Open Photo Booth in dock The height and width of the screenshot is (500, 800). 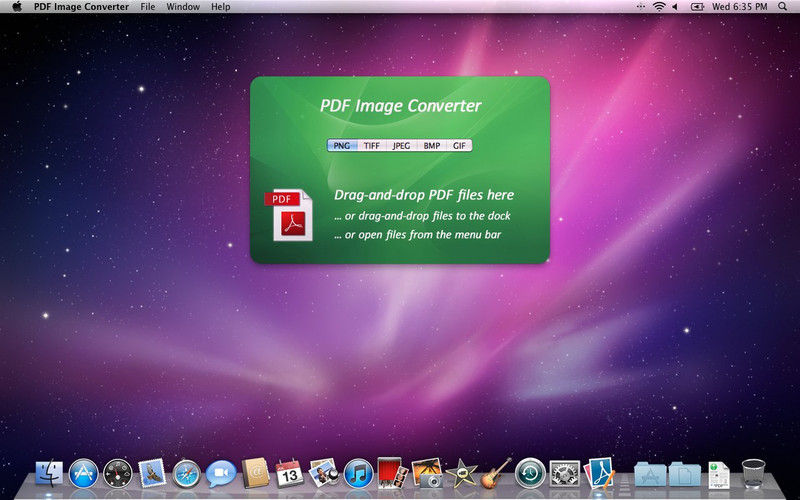coord(392,473)
